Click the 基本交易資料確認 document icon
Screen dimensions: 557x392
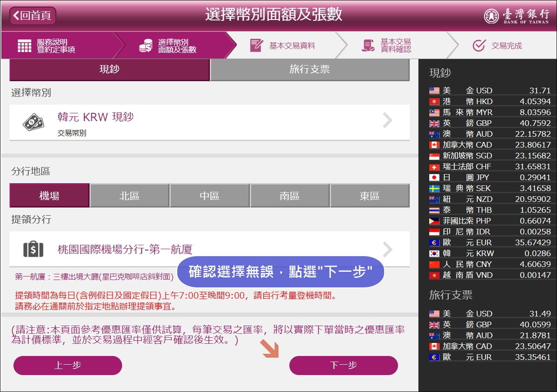pyautogui.click(x=368, y=46)
